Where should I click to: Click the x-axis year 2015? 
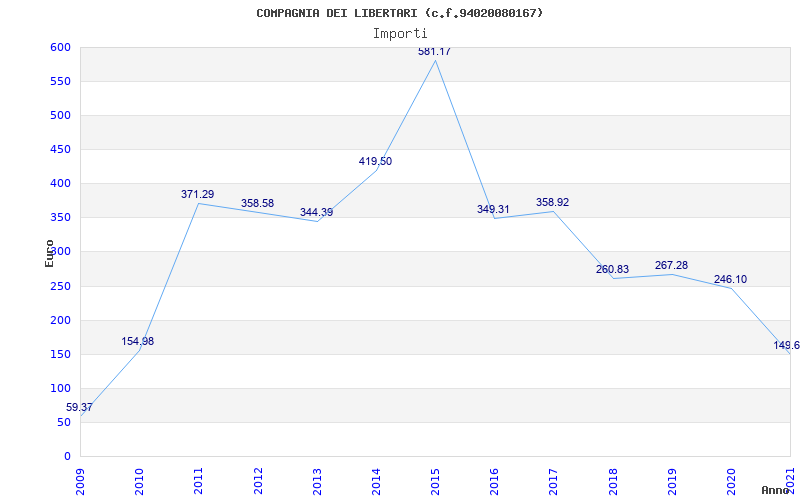(436, 481)
